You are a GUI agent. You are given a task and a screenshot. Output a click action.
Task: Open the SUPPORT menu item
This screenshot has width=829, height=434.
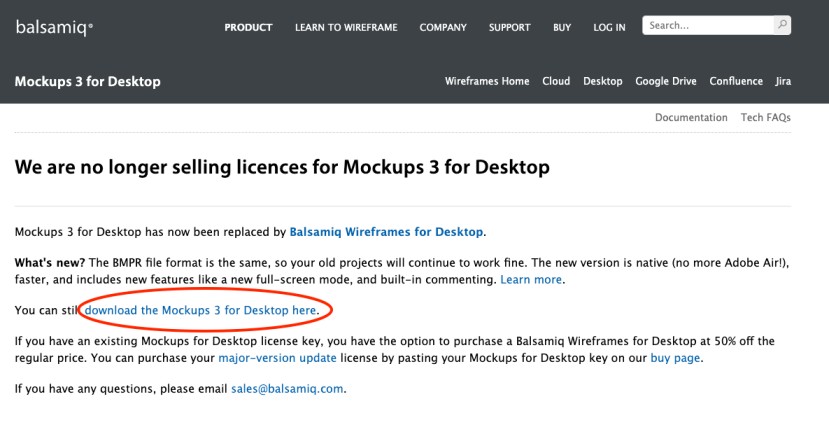point(509,28)
